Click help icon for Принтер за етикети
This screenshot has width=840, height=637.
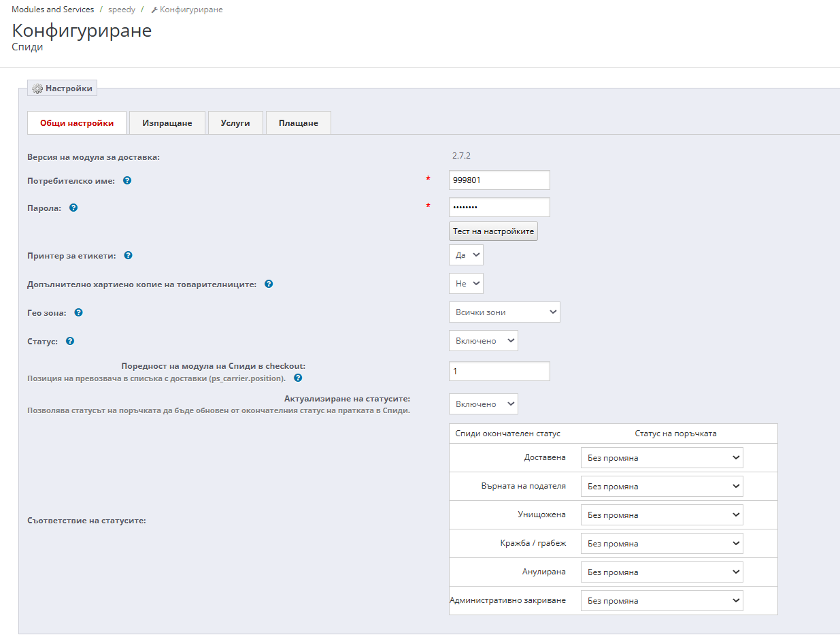[x=128, y=256]
